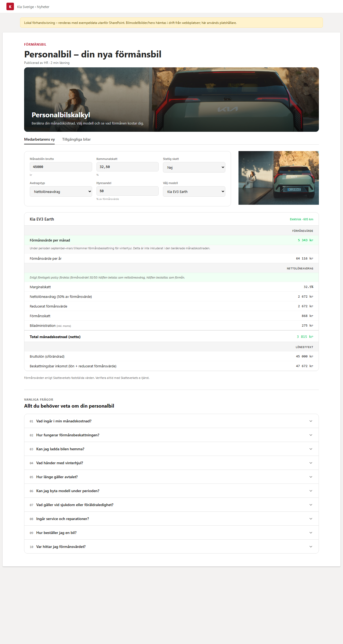
Task: Click the 'Total månadskostnad (netto)' row label
Action: pyautogui.click(x=55, y=337)
